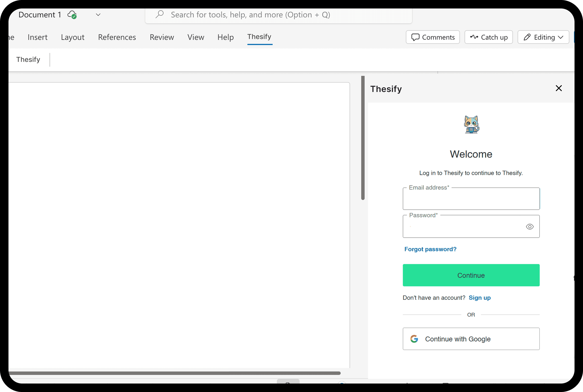The height and width of the screenshot is (392, 583).
Task: Click the Password input field
Action: (x=471, y=226)
